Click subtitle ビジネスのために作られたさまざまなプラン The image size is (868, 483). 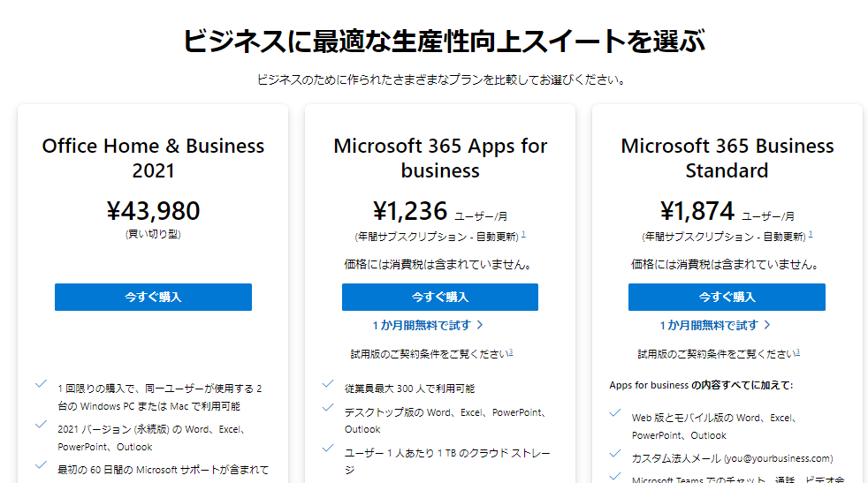tap(441, 80)
